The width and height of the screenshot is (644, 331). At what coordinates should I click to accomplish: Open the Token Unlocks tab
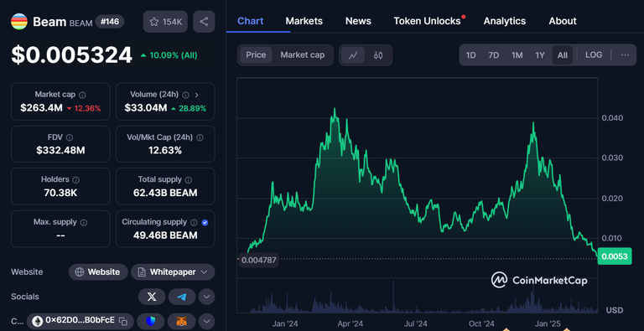427,21
